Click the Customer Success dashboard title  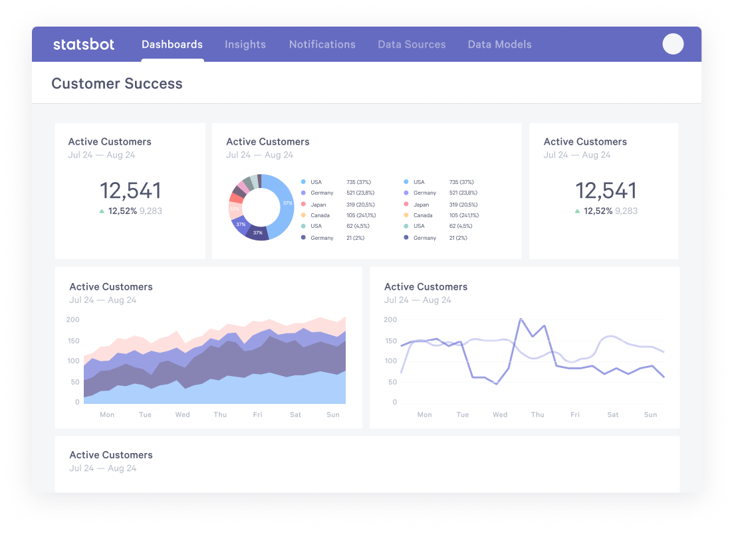click(117, 84)
